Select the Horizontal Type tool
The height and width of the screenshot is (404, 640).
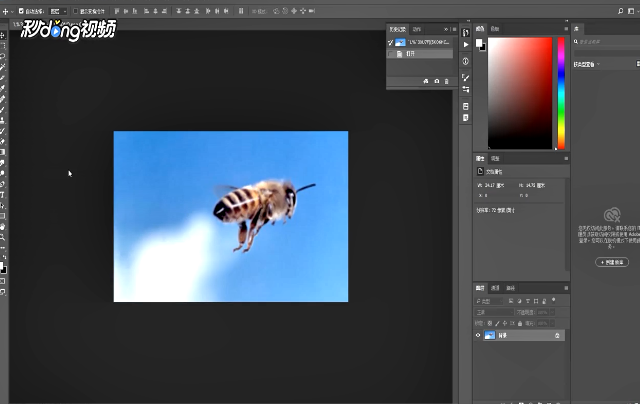(x=3, y=195)
